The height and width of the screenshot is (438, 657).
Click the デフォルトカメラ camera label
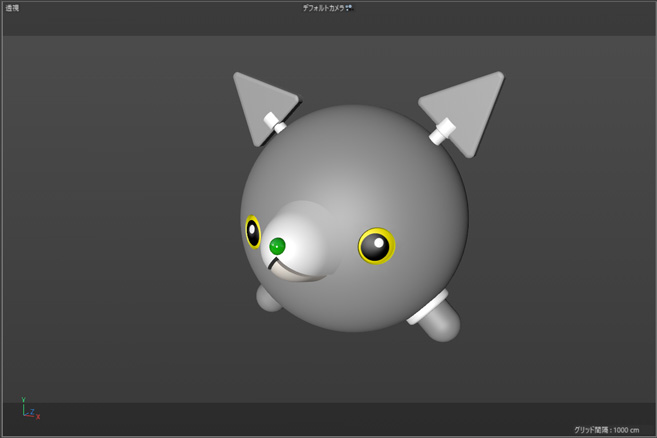[x=324, y=8]
